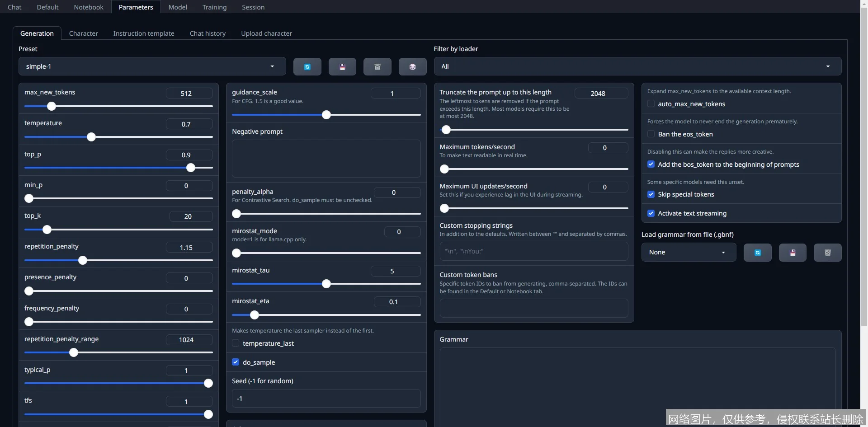
Task: Delete the grammar file using trash icon
Action: [x=827, y=253]
